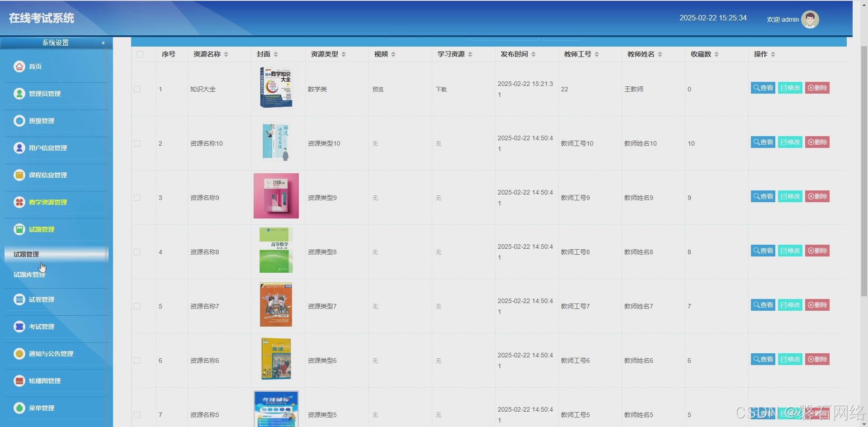Click sort arrows next to 教师工号 header
This screenshot has width=868, height=427.
[597, 54]
